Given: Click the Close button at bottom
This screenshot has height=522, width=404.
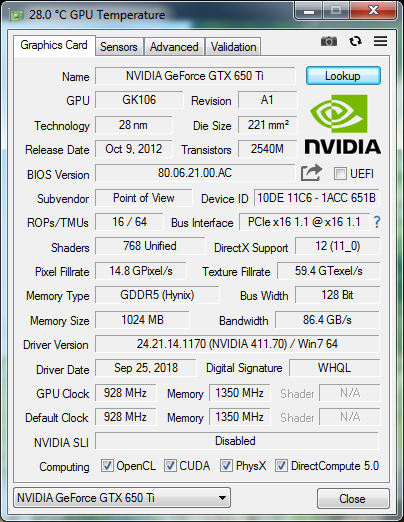Looking at the screenshot, I should click(x=353, y=499).
